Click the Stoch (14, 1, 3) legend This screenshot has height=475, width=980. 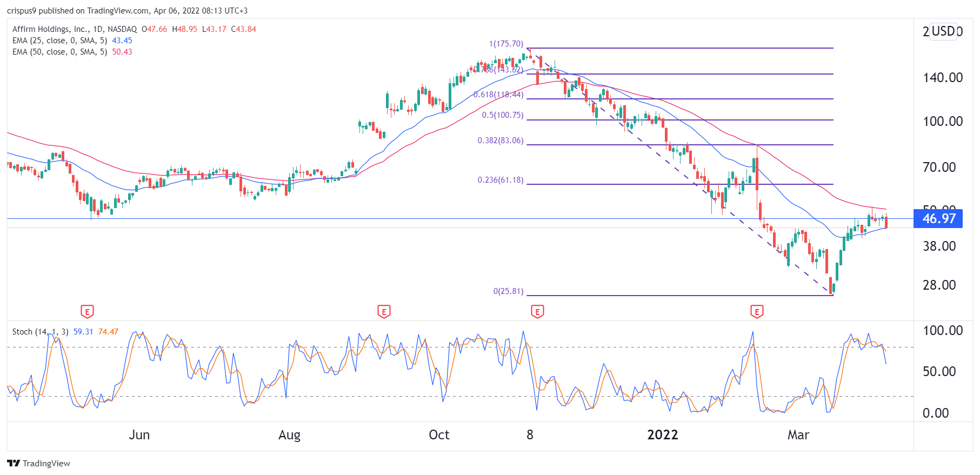pyautogui.click(x=40, y=332)
